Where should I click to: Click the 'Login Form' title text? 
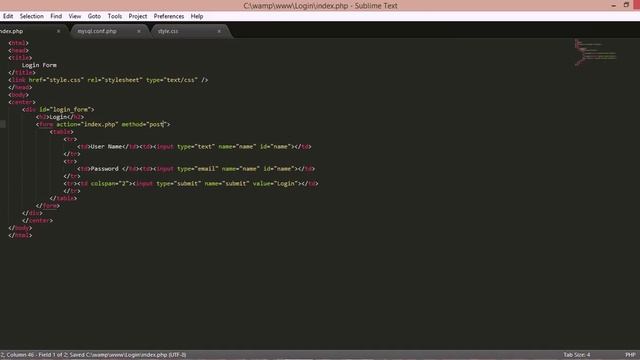point(39,65)
